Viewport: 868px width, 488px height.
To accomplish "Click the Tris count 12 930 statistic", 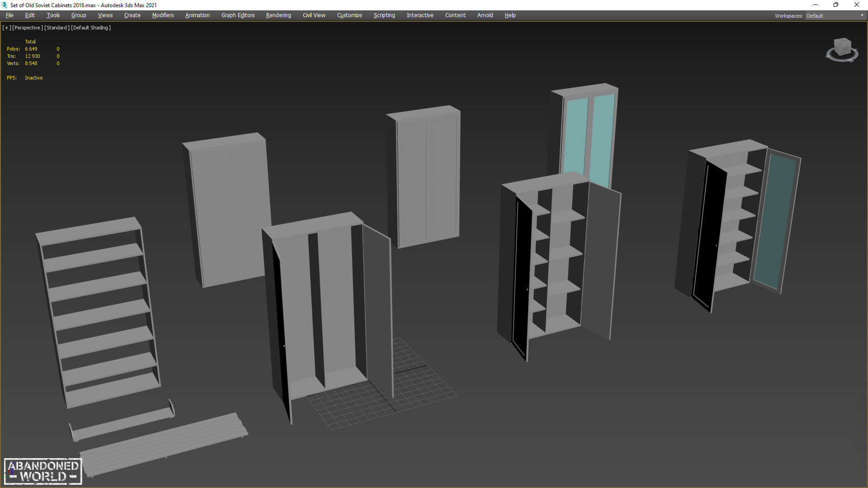I will (x=33, y=56).
